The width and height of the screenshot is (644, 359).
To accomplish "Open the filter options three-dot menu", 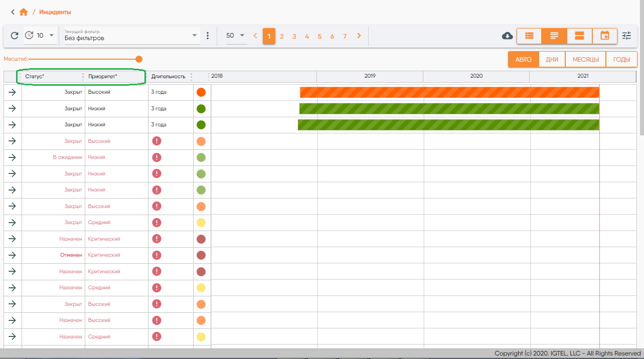I will 208,36.
